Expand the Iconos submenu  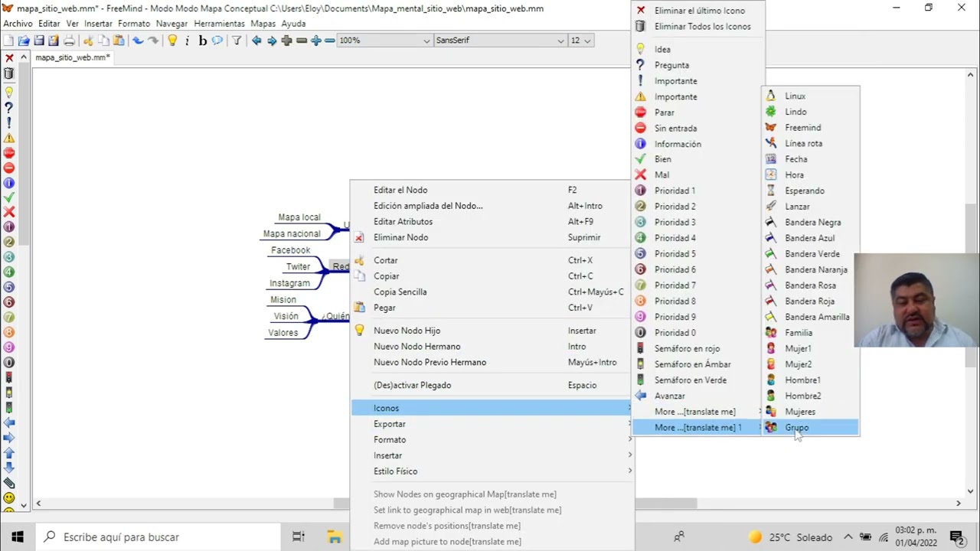coord(492,408)
